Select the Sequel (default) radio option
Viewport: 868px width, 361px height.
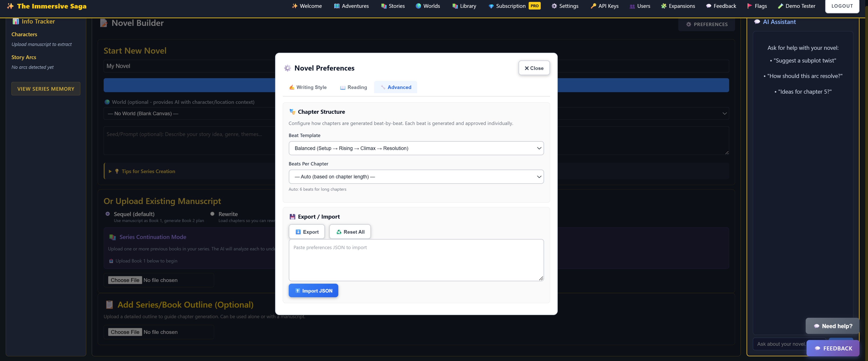click(x=108, y=214)
